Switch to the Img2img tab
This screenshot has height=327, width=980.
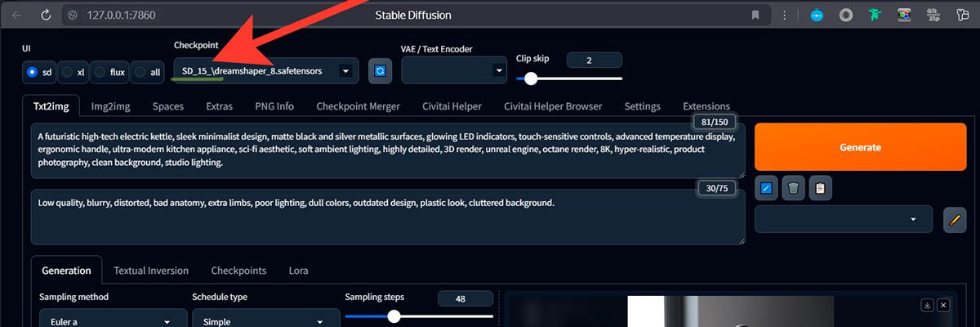[110, 106]
